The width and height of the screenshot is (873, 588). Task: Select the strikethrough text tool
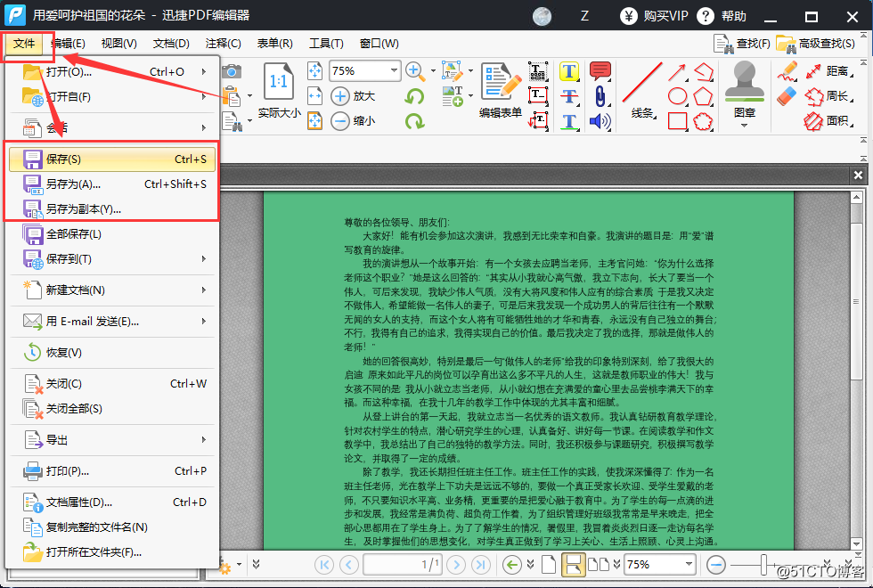tap(569, 96)
